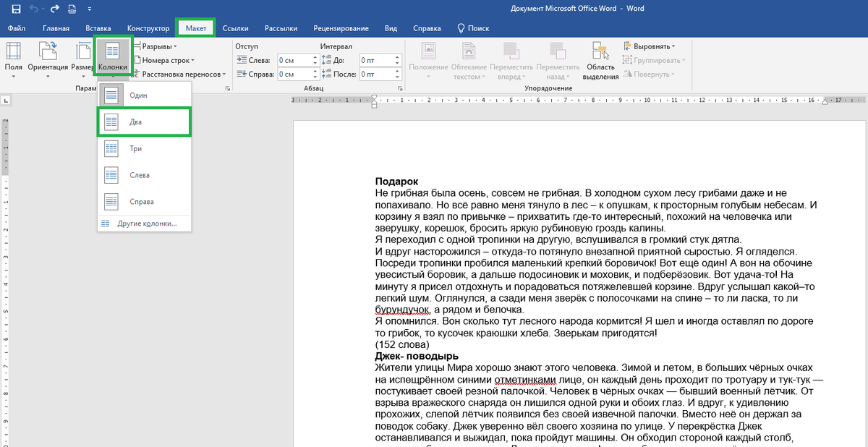Open the Поля margins menu
This screenshot has width=868, height=447.
[13, 59]
